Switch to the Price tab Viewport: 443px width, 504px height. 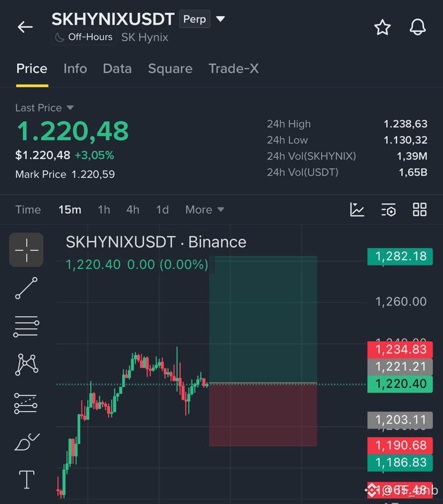[32, 69]
